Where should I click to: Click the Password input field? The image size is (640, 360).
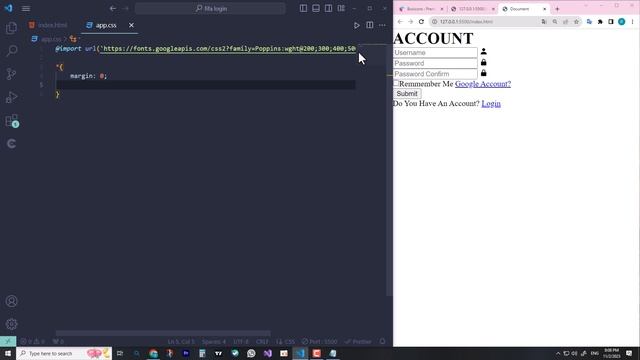[435, 63]
